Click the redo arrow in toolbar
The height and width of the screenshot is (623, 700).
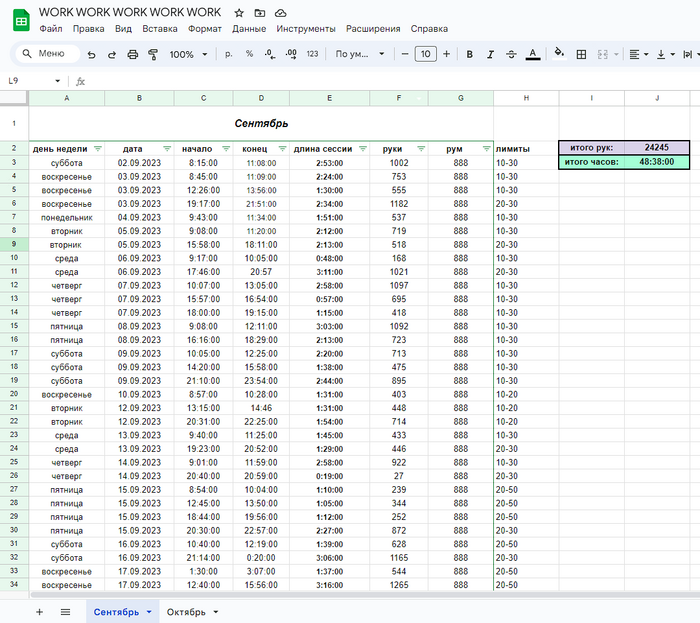pyautogui.click(x=112, y=54)
